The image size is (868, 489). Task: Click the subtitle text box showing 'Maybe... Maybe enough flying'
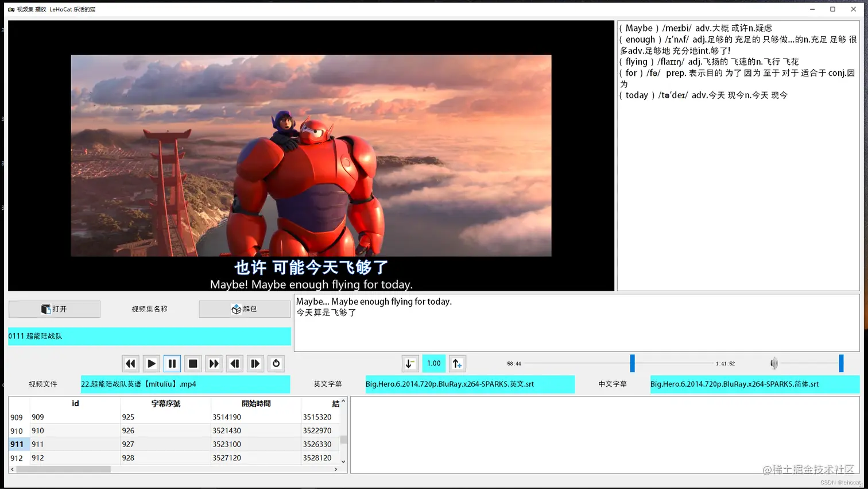coord(576,323)
